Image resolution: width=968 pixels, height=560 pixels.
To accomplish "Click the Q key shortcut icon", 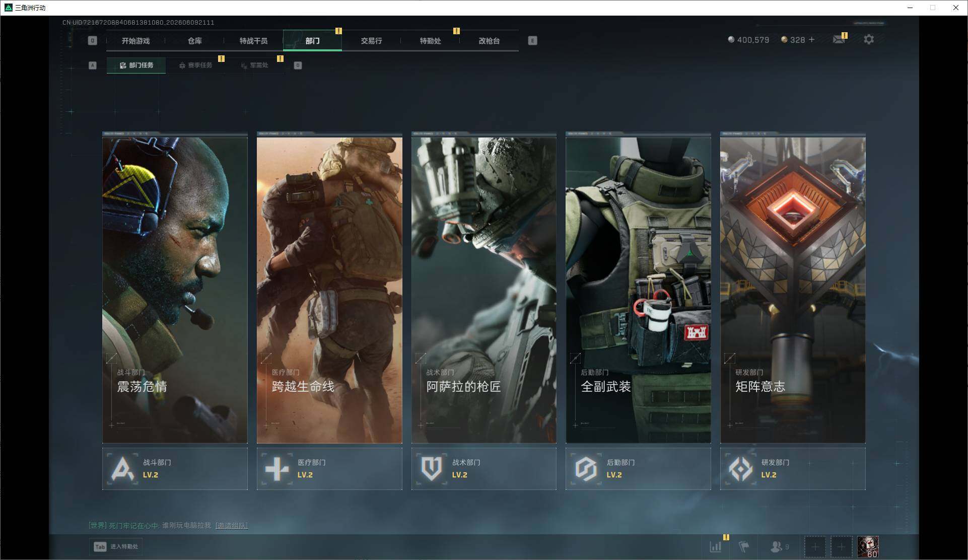I will pyautogui.click(x=92, y=41).
